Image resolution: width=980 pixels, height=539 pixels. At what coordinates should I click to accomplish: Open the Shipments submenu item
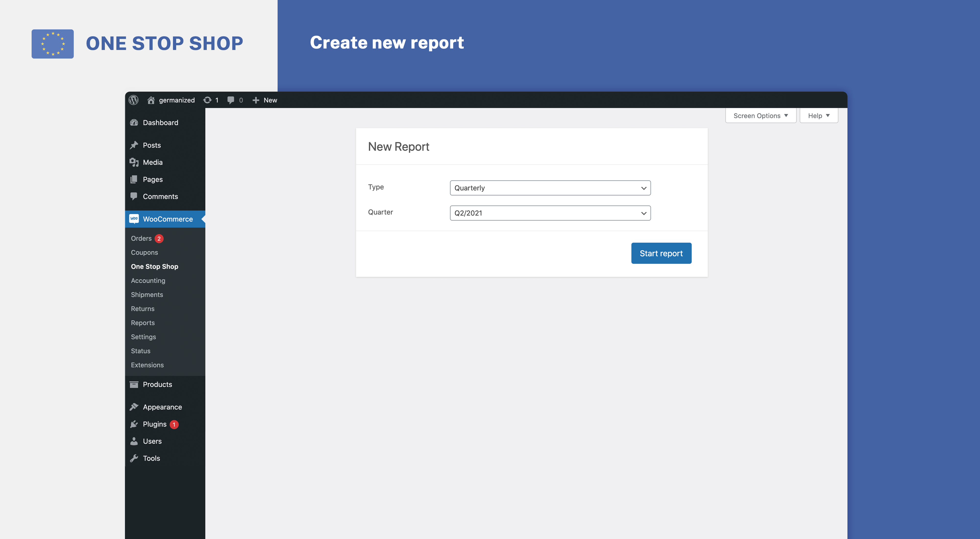147,295
